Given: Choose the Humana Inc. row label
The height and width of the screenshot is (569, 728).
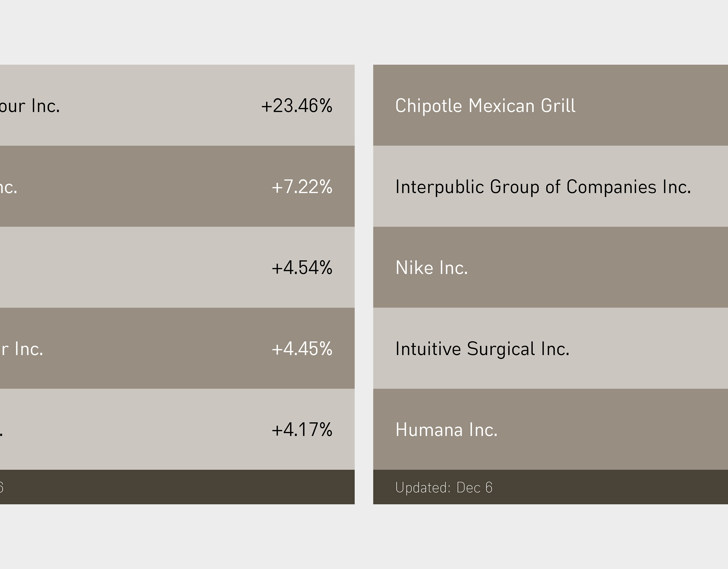Looking at the screenshot, I should (x=446, y=430).
